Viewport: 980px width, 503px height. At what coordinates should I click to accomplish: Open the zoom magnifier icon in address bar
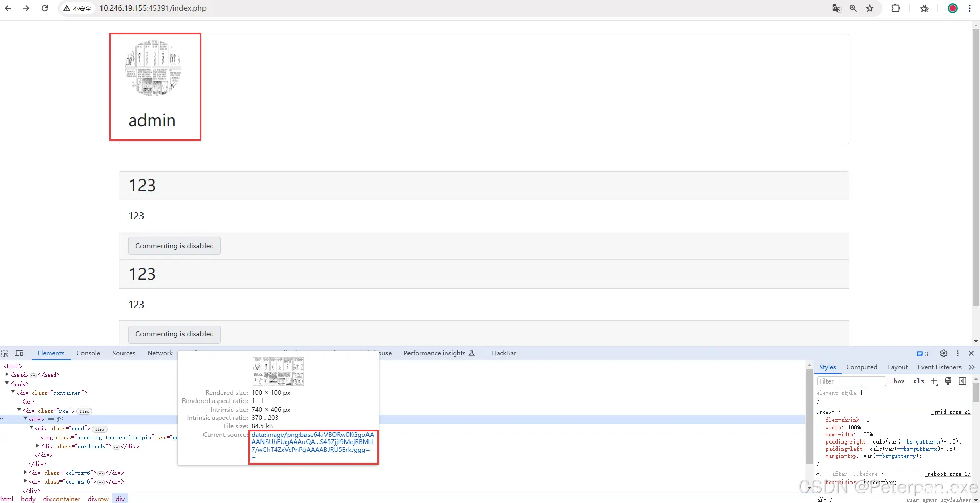pos(853,8)
